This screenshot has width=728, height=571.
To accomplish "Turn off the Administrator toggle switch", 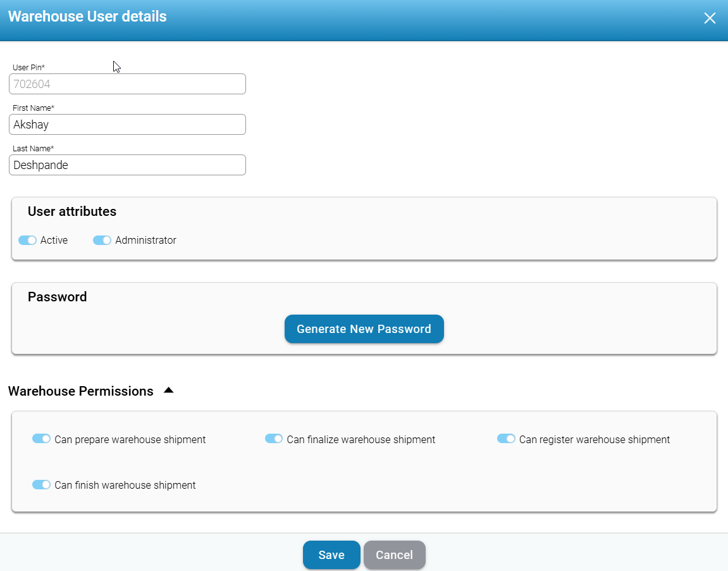I will [102, 241].
